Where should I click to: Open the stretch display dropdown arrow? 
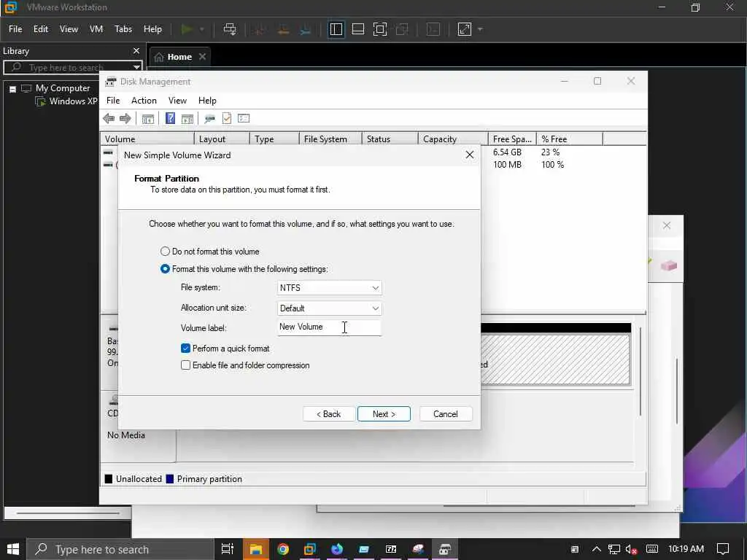[x=480, y=29]
